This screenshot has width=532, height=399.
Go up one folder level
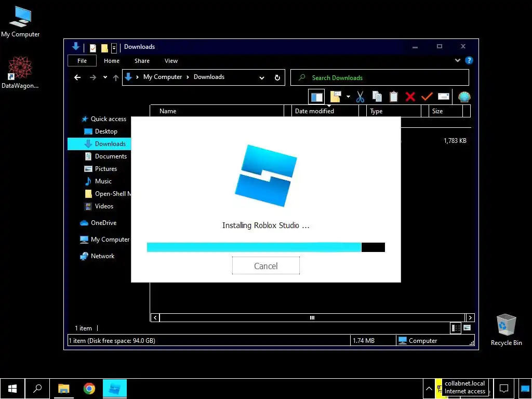coord(116,78)
